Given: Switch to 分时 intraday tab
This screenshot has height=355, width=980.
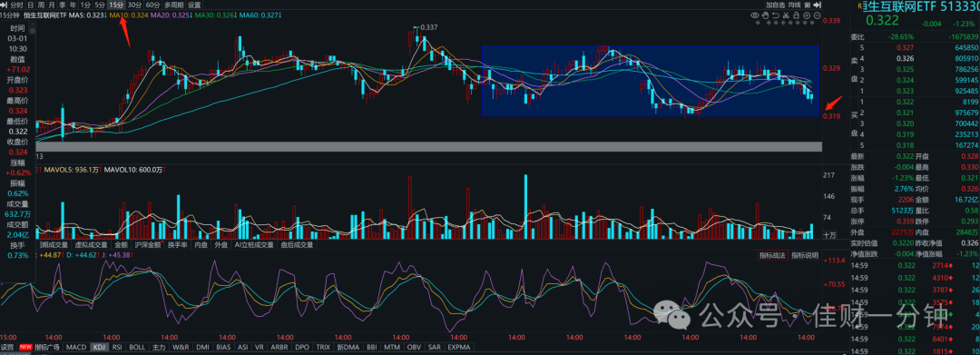Looking at the screenshot, I should [x=17, y=5].
